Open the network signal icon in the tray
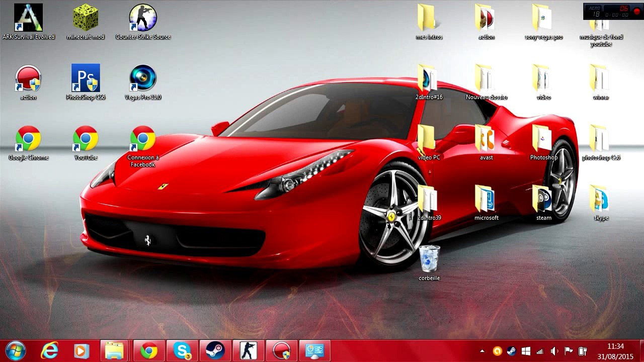The height and width of the screenshot is (362, 644). point(540,351)
